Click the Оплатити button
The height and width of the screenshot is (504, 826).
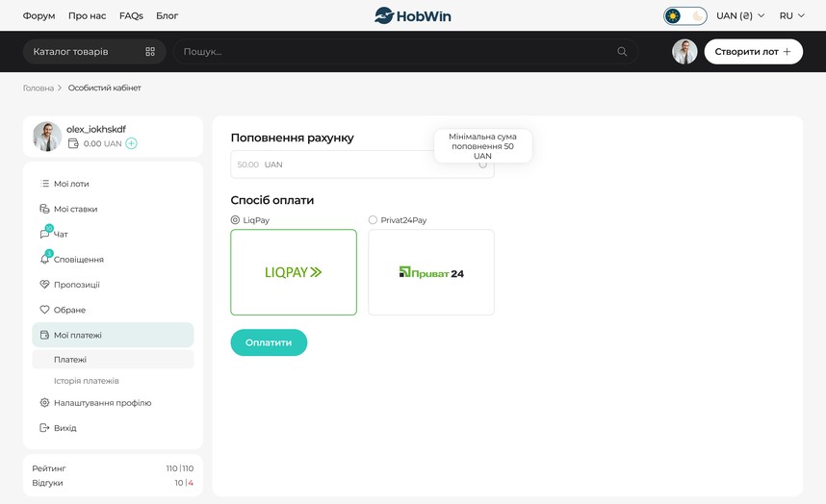[x=269, y=342]
